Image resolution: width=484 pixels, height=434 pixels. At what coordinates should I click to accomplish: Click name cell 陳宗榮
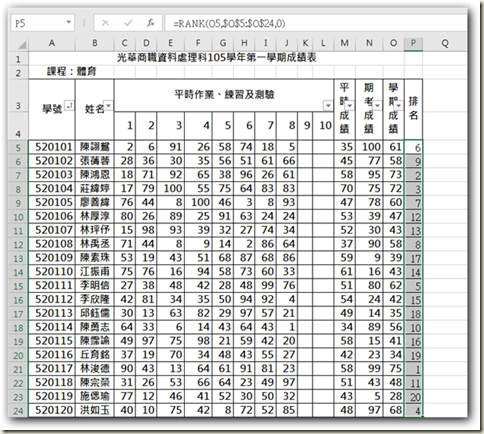tap(95, 382)
